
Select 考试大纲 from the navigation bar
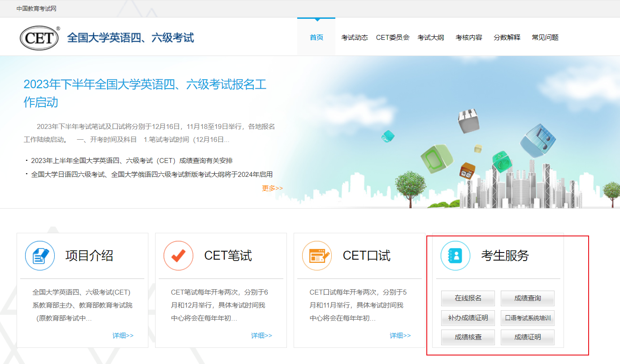tap(431, 38)
